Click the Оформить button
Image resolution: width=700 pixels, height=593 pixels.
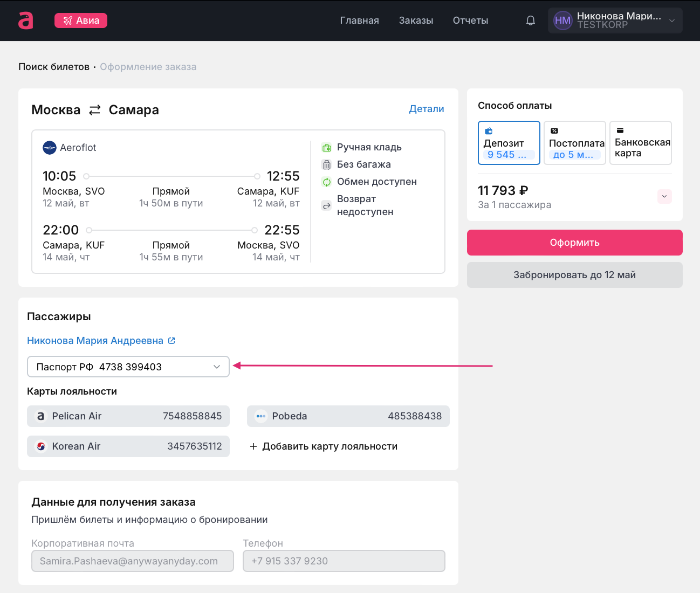tap(575, 243)
